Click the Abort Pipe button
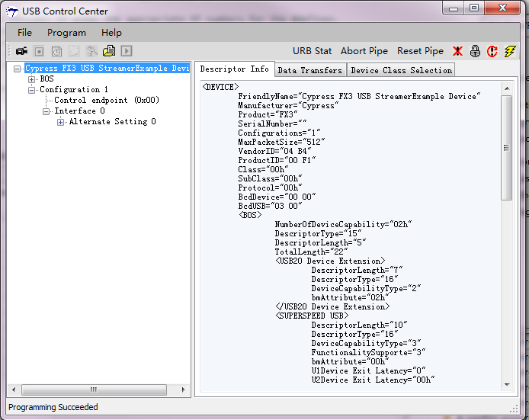The height and width of the screenshot is (420, 529). click(364, 51)
